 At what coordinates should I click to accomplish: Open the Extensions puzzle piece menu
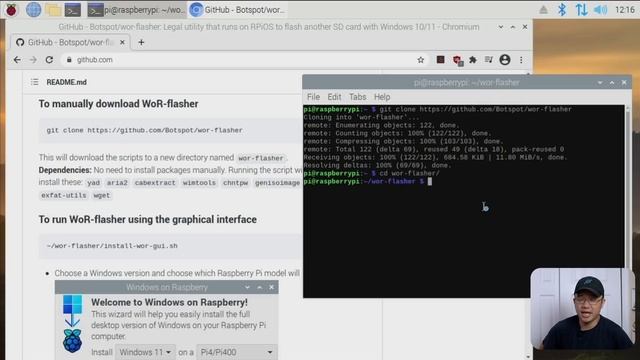tap(473, 60)
